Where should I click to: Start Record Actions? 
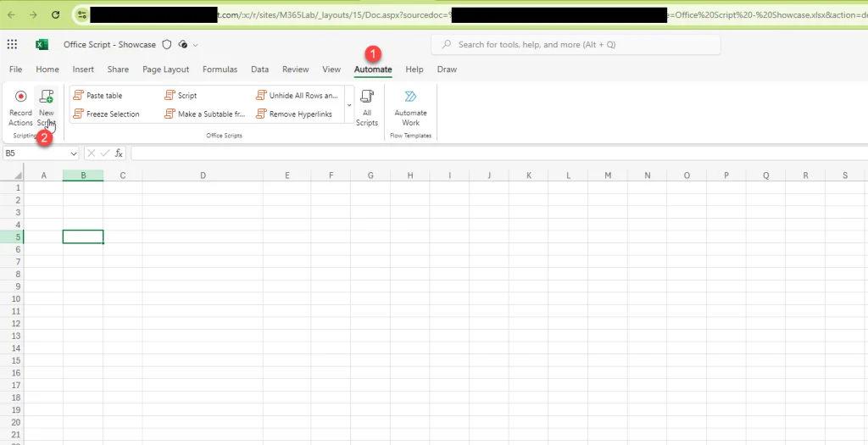pyautogui.click(x=20, y=108)
